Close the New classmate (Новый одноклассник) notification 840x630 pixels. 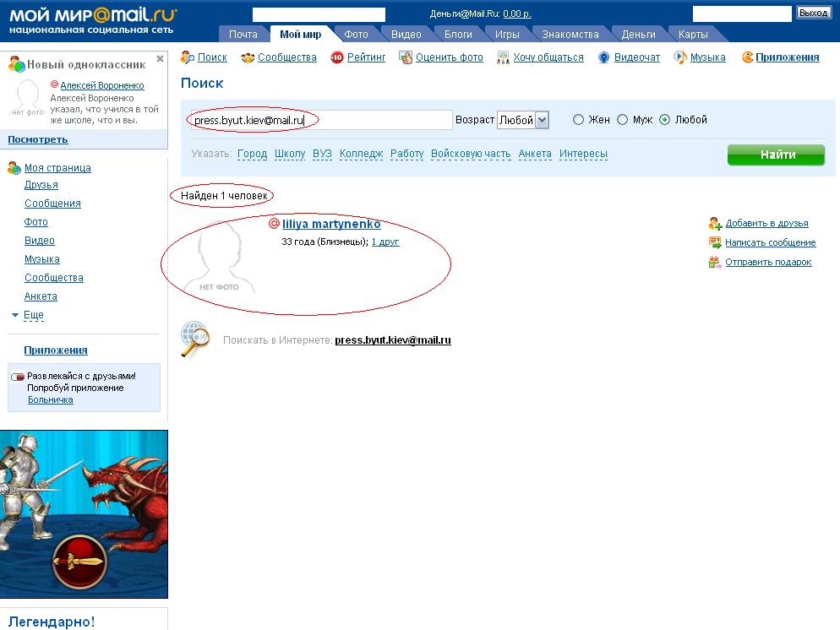coord(160,59)
